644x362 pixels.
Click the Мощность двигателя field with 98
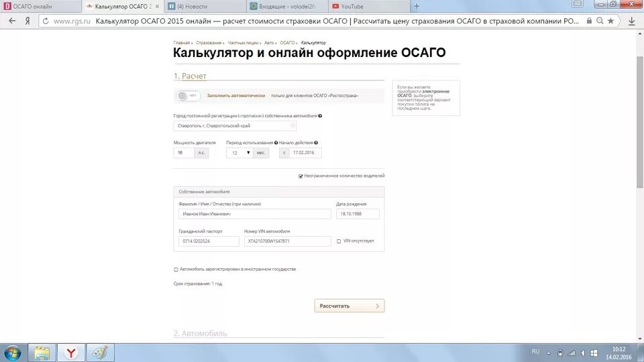(184, 153)
